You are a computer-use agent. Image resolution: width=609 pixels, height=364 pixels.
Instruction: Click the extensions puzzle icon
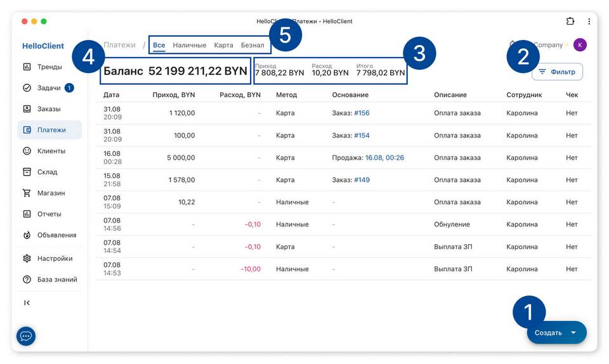tap(570, 21)
